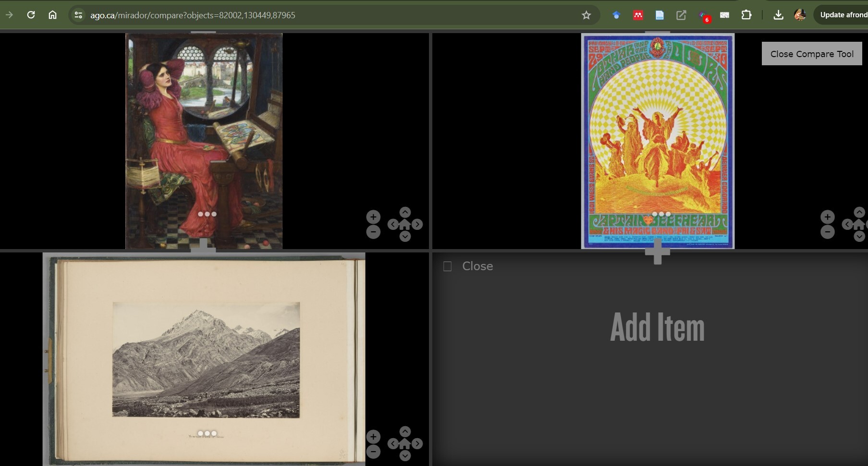Zoom out on the concert poster panel

tap(827, 232)
